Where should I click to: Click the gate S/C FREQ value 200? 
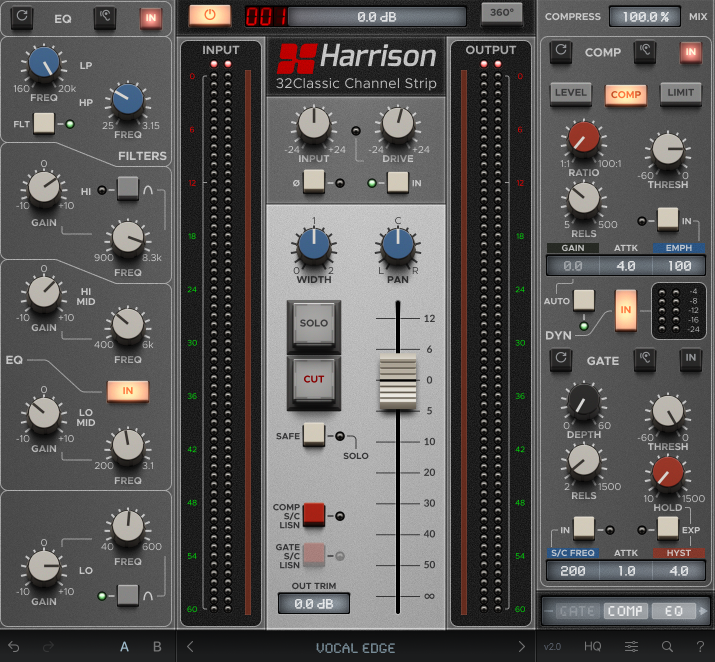(573, 571)
